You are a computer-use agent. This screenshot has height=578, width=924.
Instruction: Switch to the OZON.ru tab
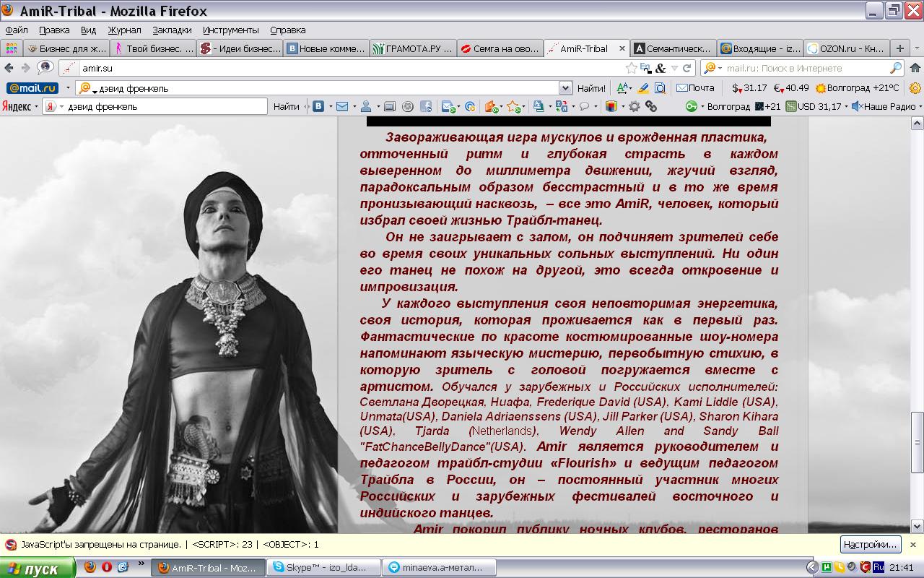pos(846,48)
